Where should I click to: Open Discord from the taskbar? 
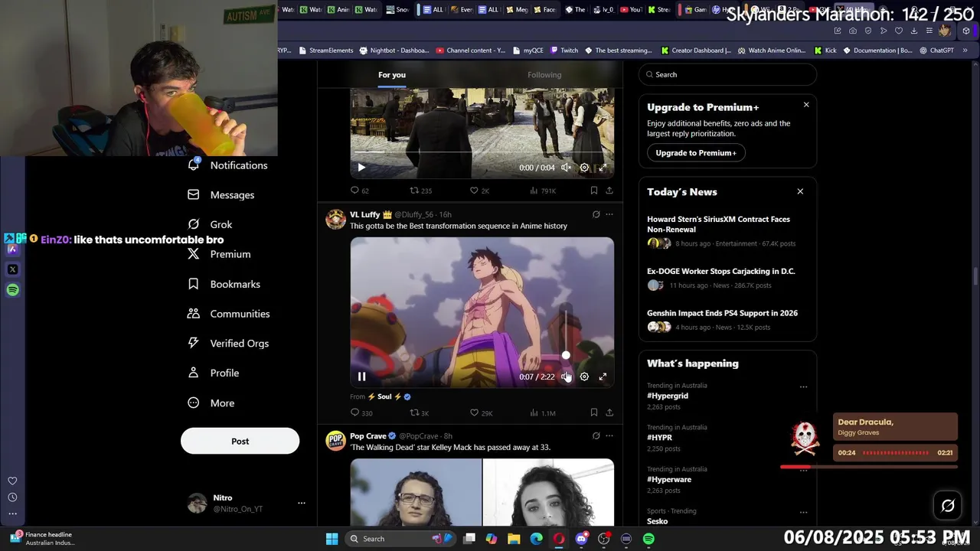point(581,539)
